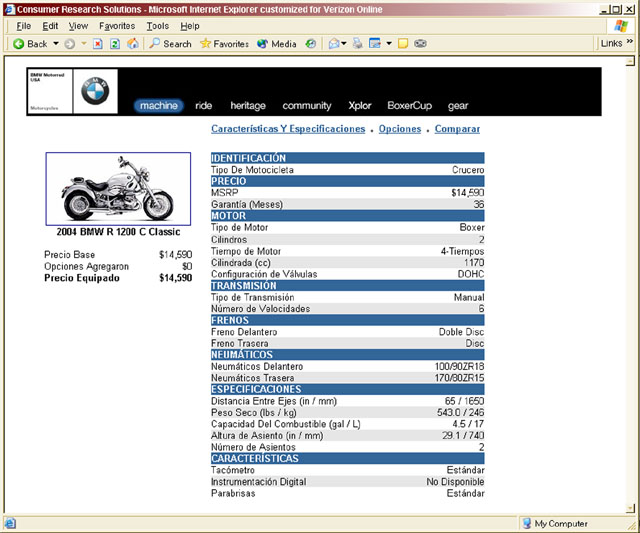Screen dimensions: 640x533
Task: Click the BMW roundel logo
Action: point(95,91)
